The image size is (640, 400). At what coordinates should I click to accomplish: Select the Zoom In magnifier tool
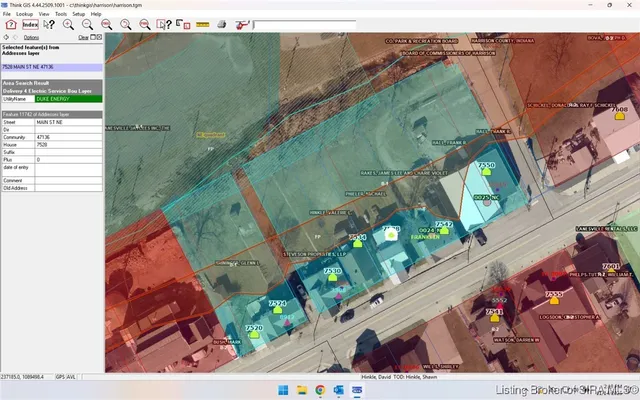pyautogui.click(x=68, y=23)
